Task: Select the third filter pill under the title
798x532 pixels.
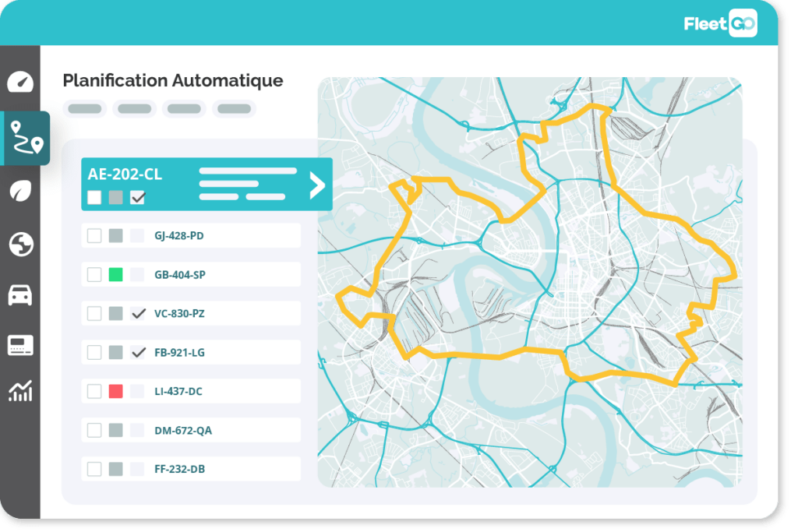Action: coord(184,109)
